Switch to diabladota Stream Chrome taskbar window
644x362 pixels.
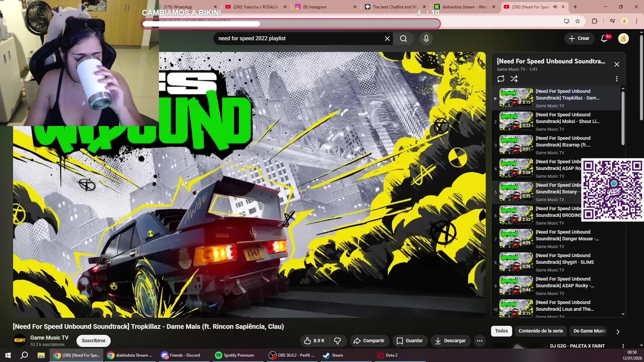pyautogui.click(x=130, y=355)
